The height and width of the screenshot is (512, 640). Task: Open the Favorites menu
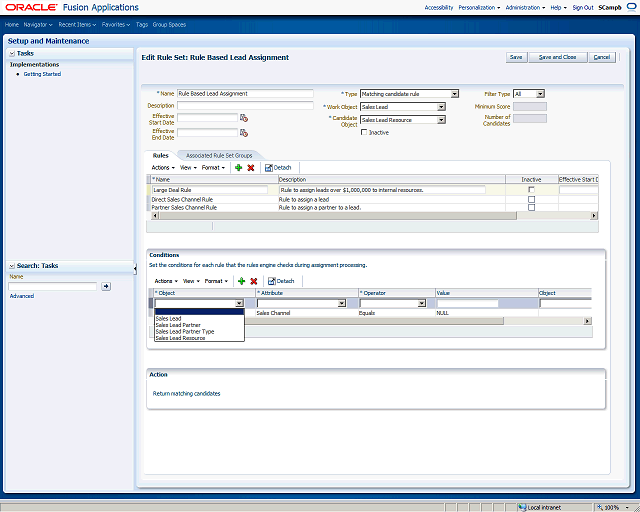tap(116, 24)
